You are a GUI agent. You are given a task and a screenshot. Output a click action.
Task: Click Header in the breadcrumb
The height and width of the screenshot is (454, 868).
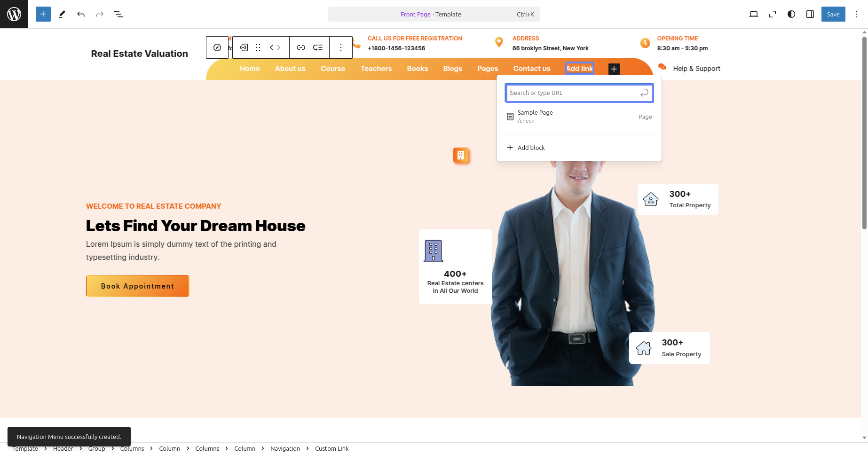(x=63, y=448)
